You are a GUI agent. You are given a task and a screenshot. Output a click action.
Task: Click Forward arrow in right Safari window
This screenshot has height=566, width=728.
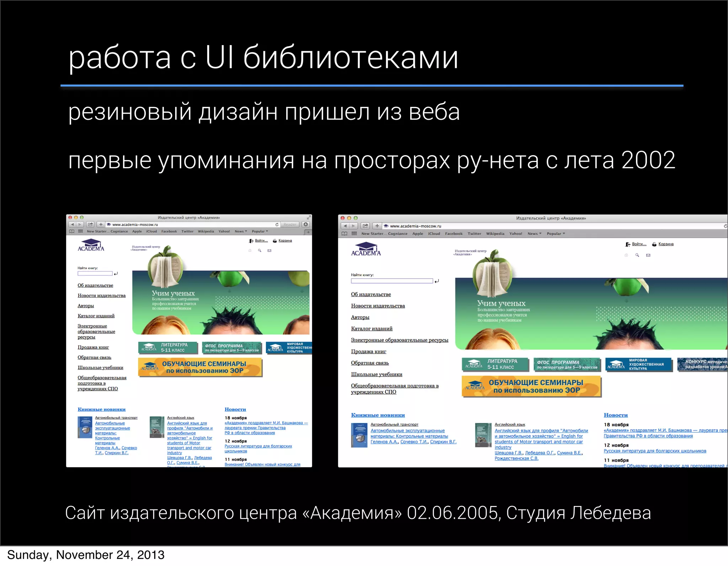353,226
